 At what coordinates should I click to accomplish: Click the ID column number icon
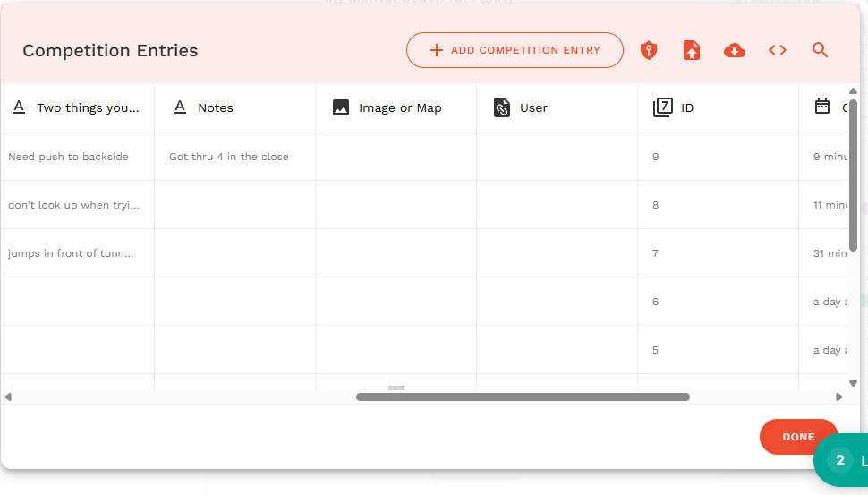tap(662, 107)
